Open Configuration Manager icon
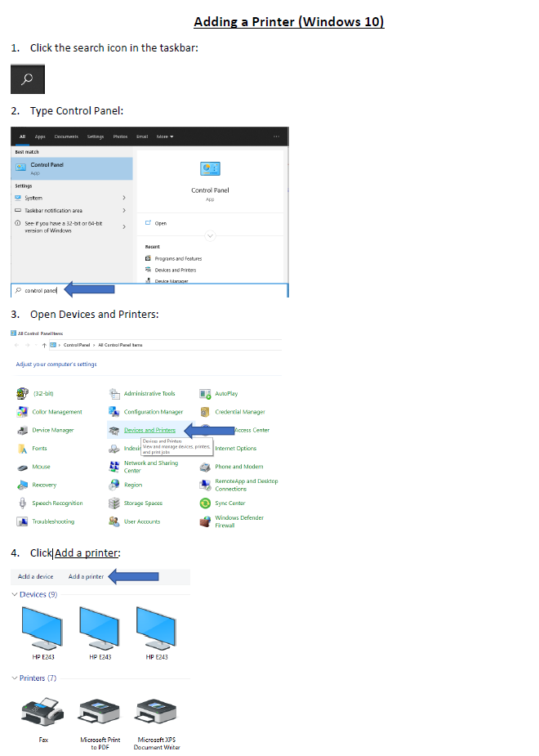Viewport: 539px width, 756px height. (x=114, y=412)
